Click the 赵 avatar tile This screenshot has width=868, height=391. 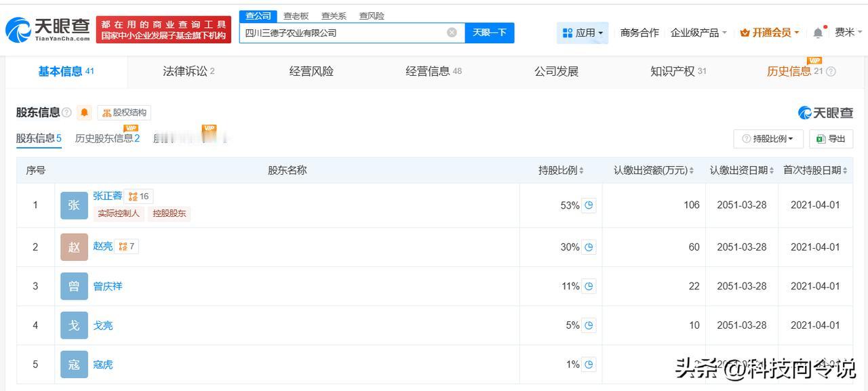[74, 247]
